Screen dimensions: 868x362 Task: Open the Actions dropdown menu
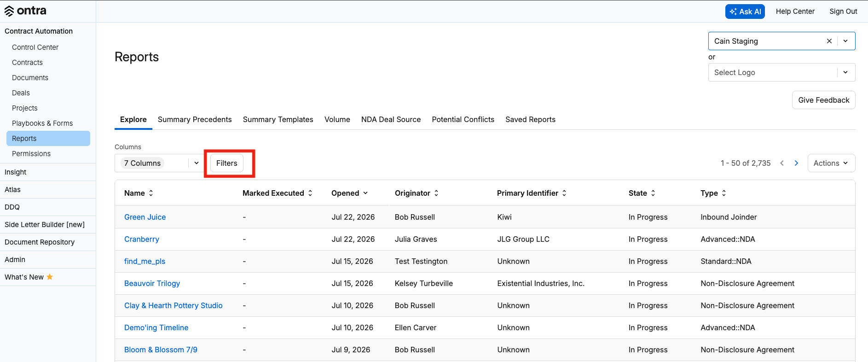pos(831,163)
